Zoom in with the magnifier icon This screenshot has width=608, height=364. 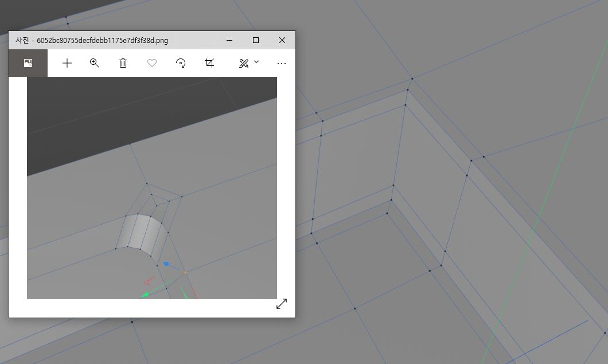point(95,63)
